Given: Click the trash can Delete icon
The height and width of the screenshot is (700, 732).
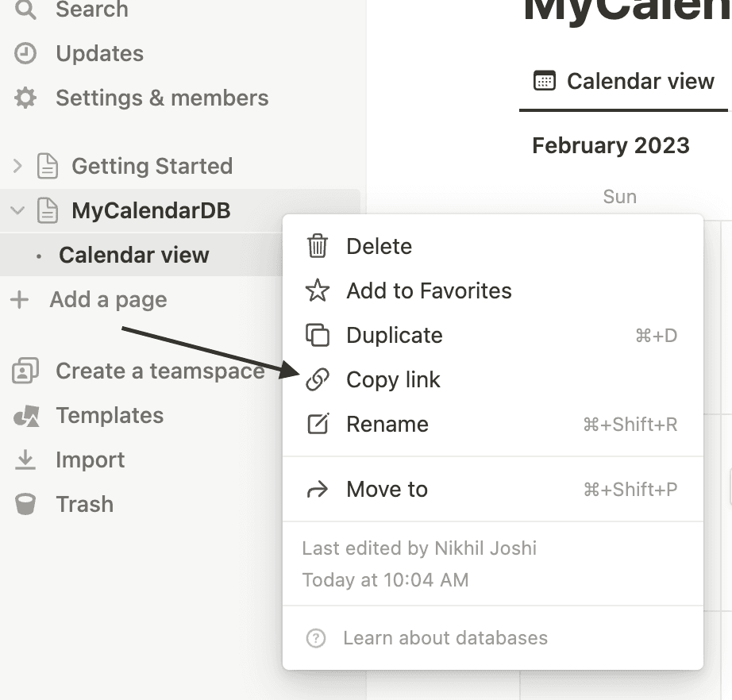Looking at the screenshot, I should click(x=318, y=246).
